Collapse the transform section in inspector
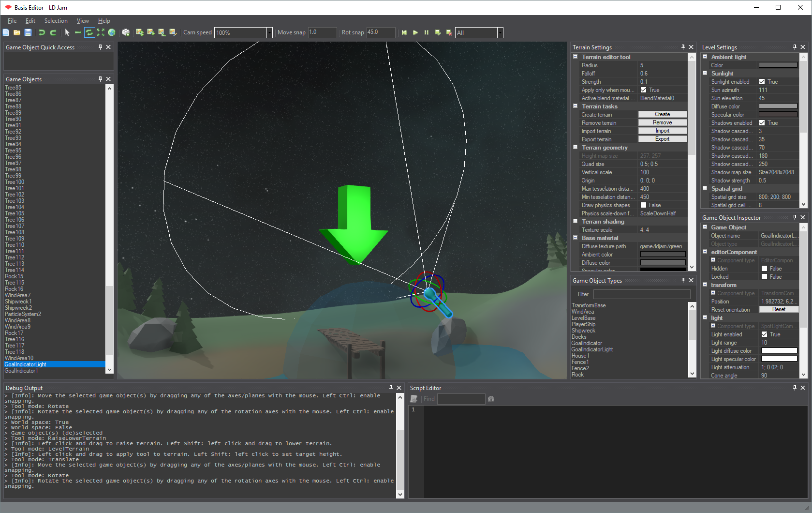This screenshot has height=513, width=812. pyautogui.click(x=705, y=285)
